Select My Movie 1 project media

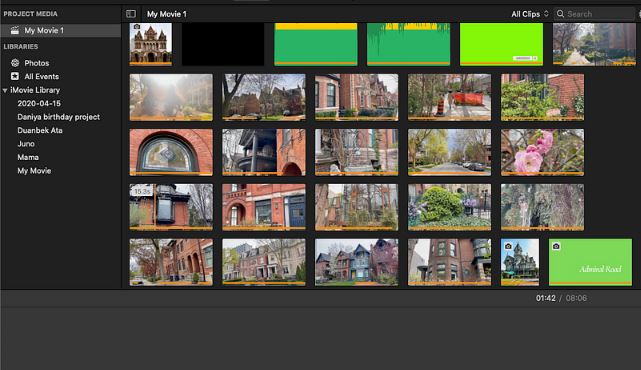[61, 30]
